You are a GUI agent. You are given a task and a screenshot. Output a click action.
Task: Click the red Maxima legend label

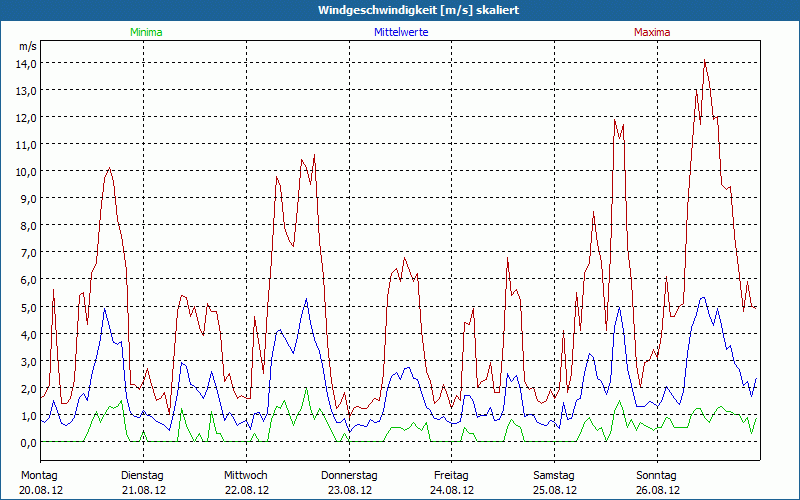tap(652, 32)
